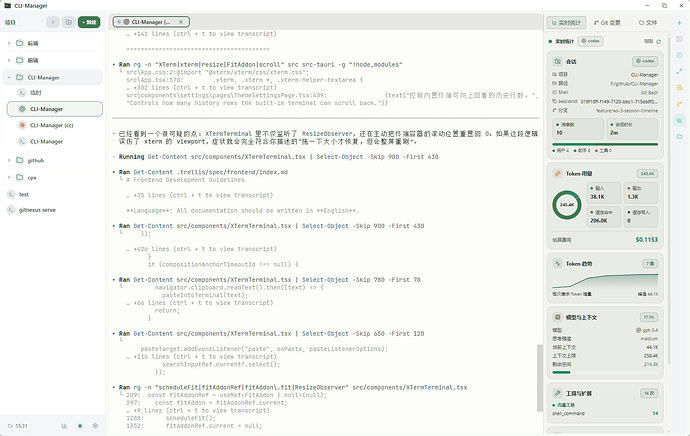Click the 会话 card header icon

[558, 61]
